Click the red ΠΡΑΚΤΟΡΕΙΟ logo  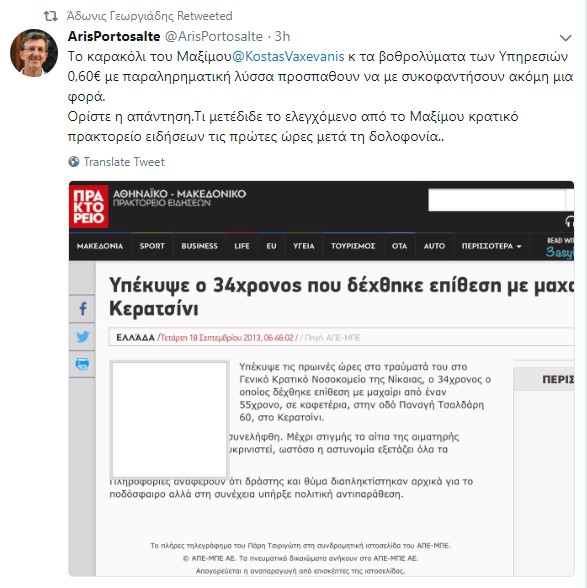pos(89,206)
